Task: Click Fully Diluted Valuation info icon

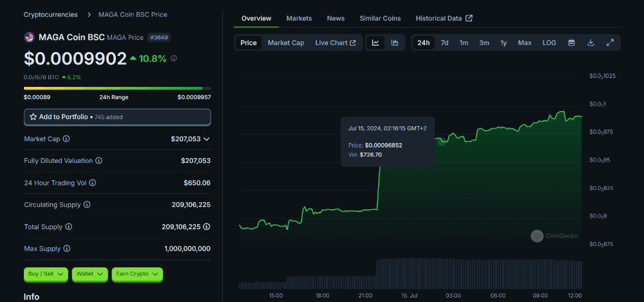Action: (99, 160)
